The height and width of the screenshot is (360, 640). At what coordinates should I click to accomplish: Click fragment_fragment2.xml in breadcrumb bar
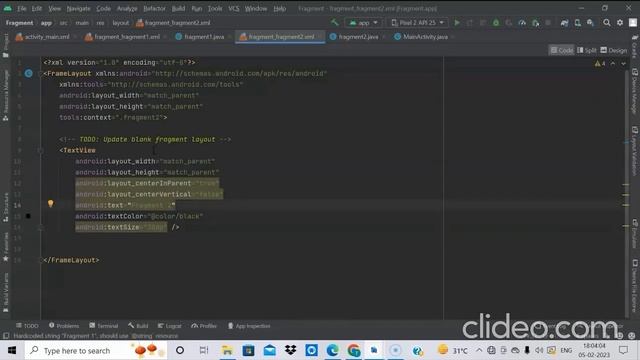click(173, 23)
